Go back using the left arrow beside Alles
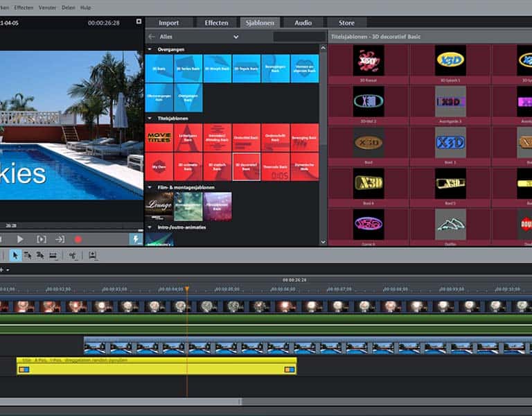This screenshot has height=416, width=532. click(x=152, y=37)
